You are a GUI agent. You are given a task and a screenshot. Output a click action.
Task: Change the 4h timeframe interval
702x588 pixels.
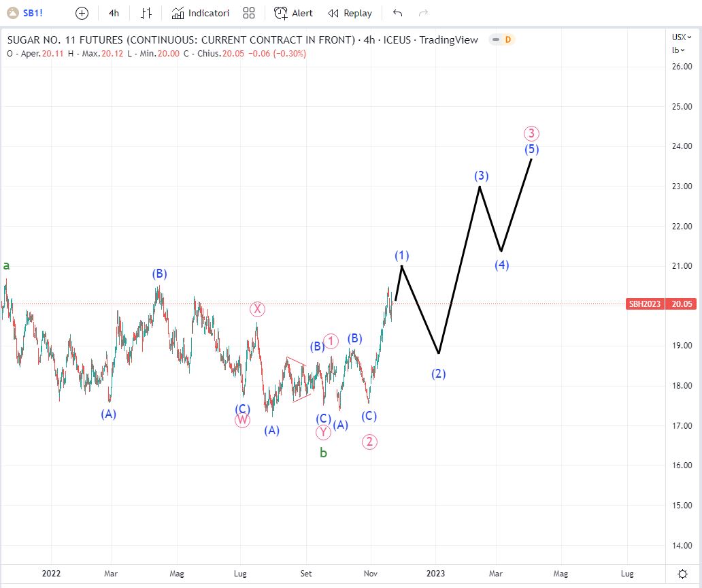tap(114, 14)
